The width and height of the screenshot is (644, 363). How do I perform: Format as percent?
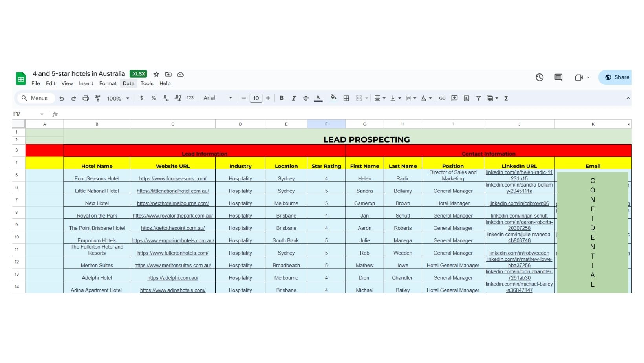(154, 98)
